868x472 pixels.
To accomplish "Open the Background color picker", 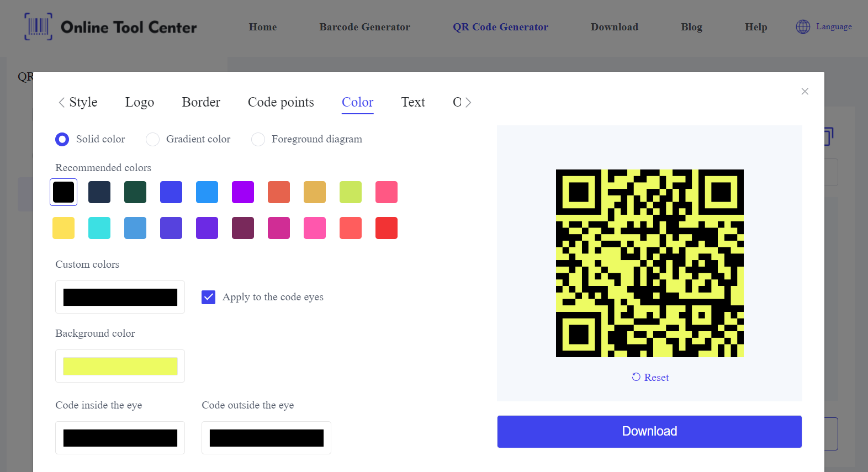I will click(120, 366).
